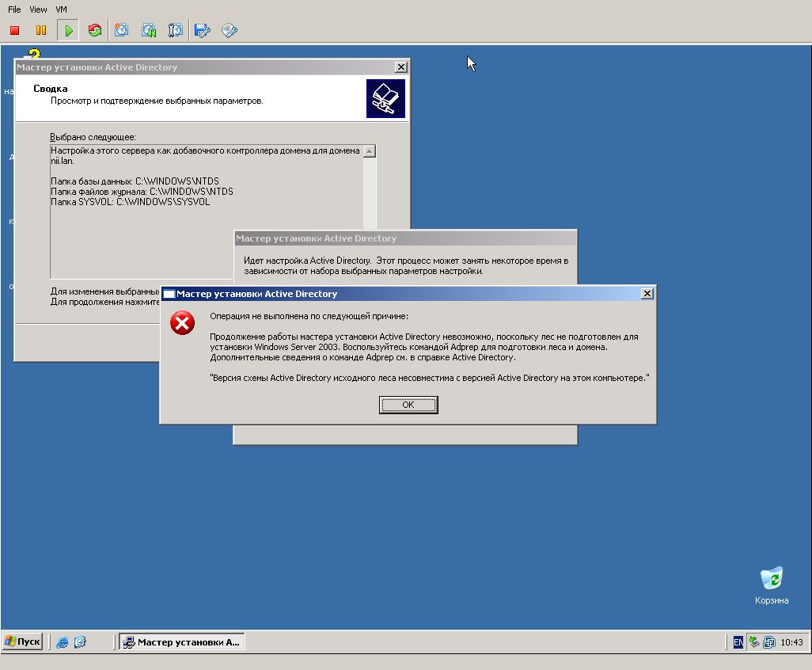
Task: Click the network status tray icon
Action: click(754, 642)
